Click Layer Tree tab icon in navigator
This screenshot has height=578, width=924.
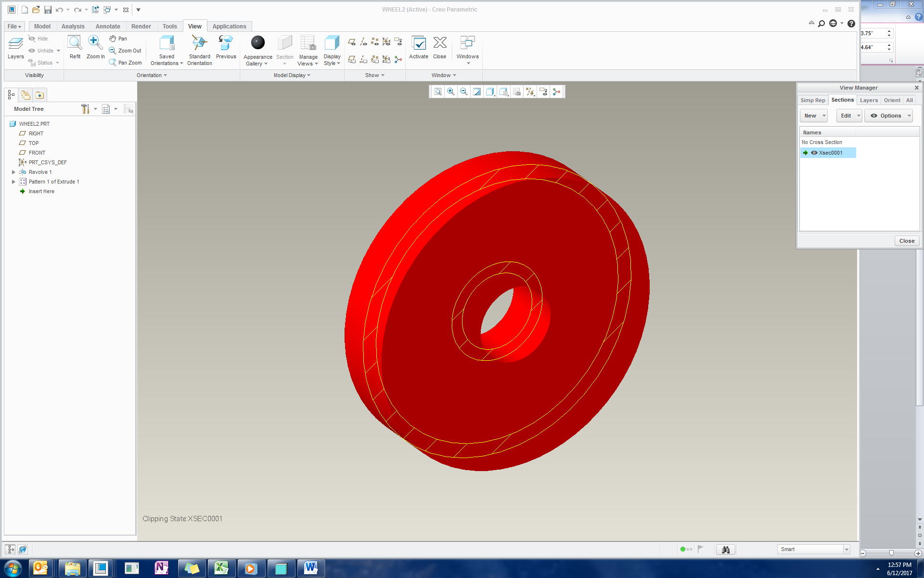26,95
